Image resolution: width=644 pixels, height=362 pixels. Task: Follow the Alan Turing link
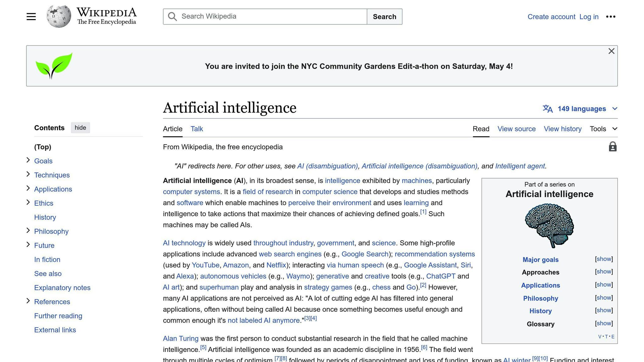coord(180,338)
